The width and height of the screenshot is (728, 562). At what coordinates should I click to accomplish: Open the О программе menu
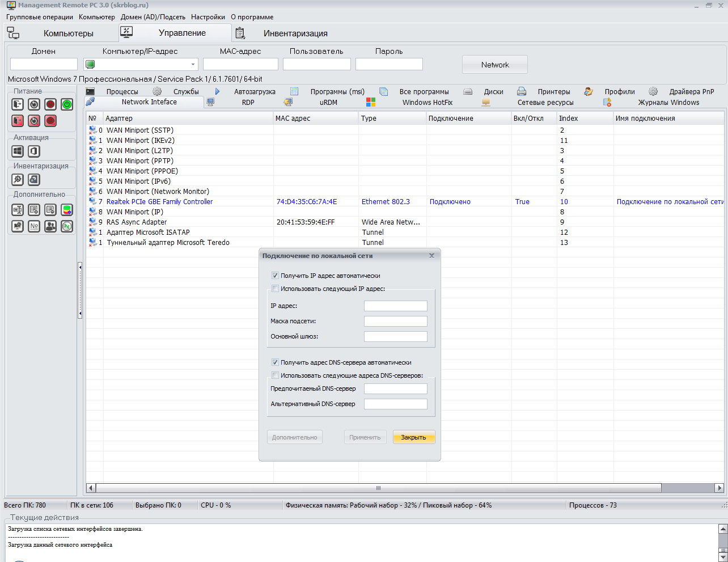252,17
